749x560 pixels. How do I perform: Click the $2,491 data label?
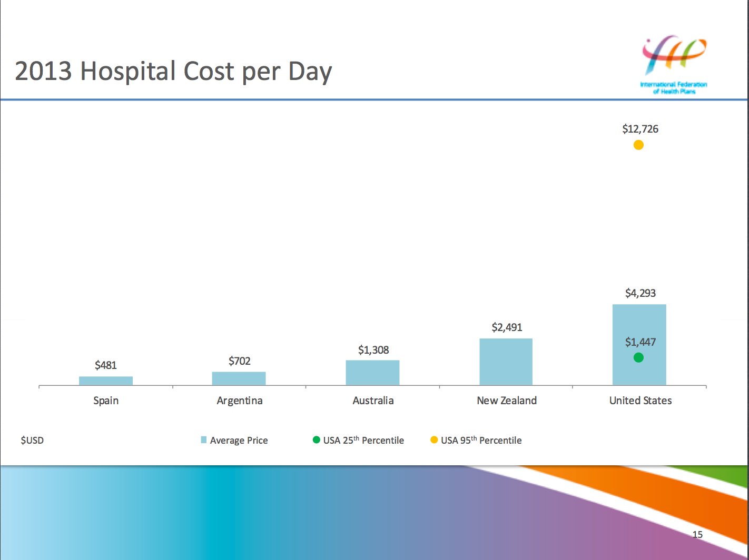pyautogui.click(x=507, y=327)
